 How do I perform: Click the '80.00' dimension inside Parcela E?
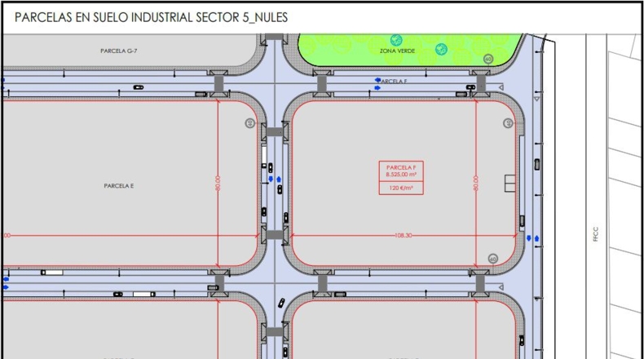pyautogui.click(x=218, y=183)
